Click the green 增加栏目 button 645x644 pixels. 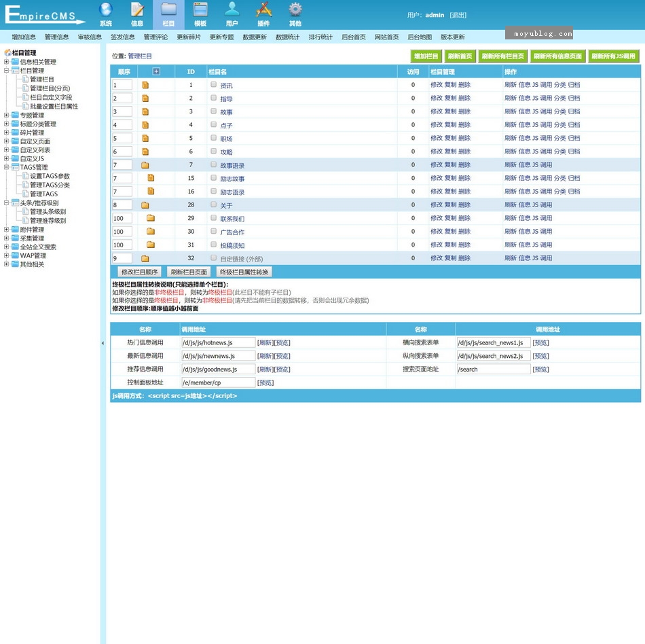pyautogui.click(x=426, y=56)
